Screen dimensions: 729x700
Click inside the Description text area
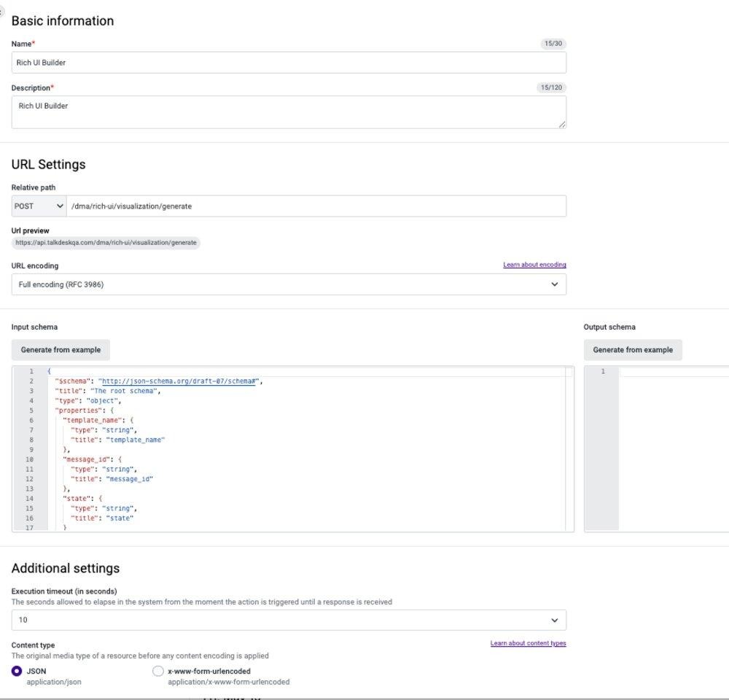(x=289, y=112)
